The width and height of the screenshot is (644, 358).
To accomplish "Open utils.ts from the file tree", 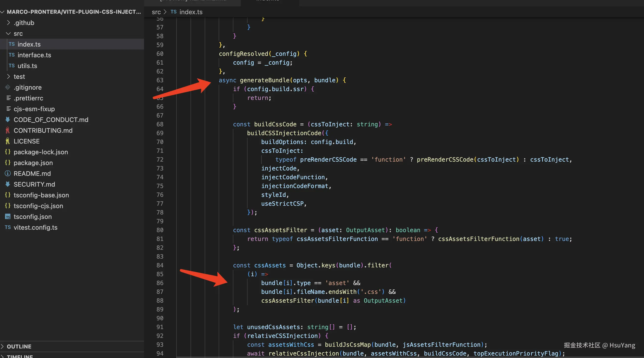I will click(x=27, y=66).
